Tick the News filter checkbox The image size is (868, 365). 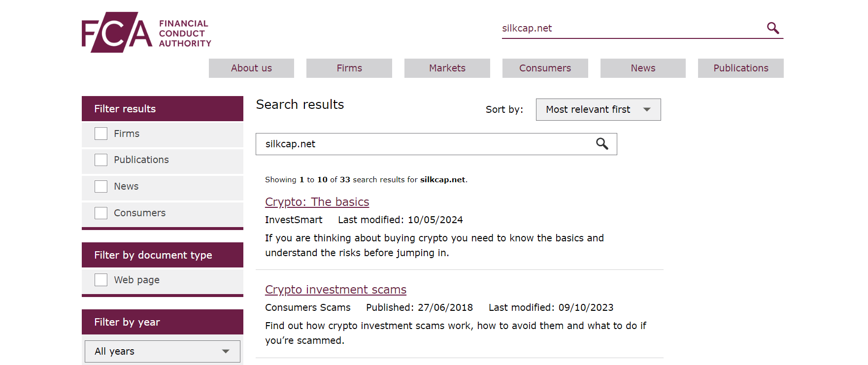tap(101, 186)
